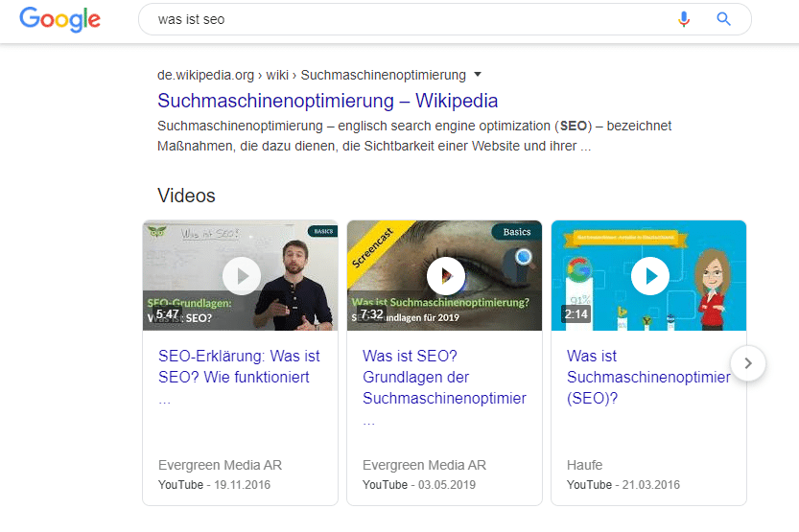This screenshot has height=532, width=799.
Task: Click the 'Basics' badge on Screencast thumbnail
Action: click(x=517, y=232)
